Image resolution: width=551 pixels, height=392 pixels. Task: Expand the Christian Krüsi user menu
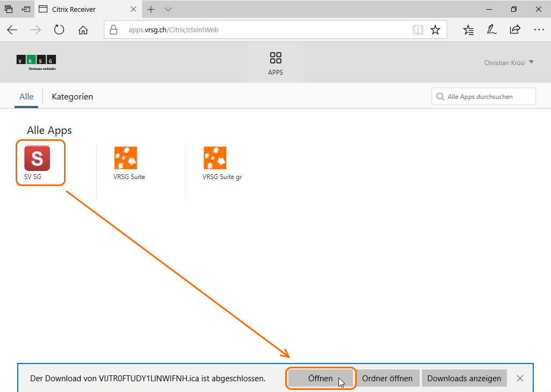point(508,63)
